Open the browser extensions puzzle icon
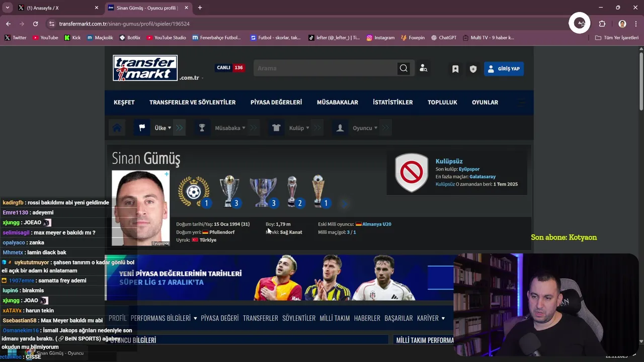This screenshot has height=362, width=644. click(602, 24)
